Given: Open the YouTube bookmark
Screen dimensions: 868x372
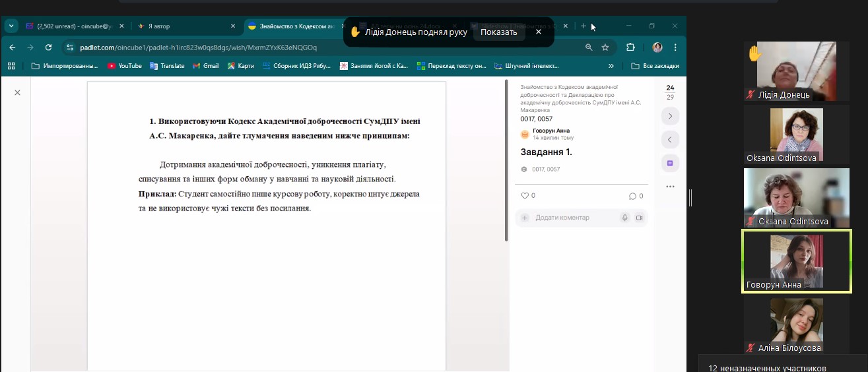Looking at the screenshot, I should click(x=125, y=66).
